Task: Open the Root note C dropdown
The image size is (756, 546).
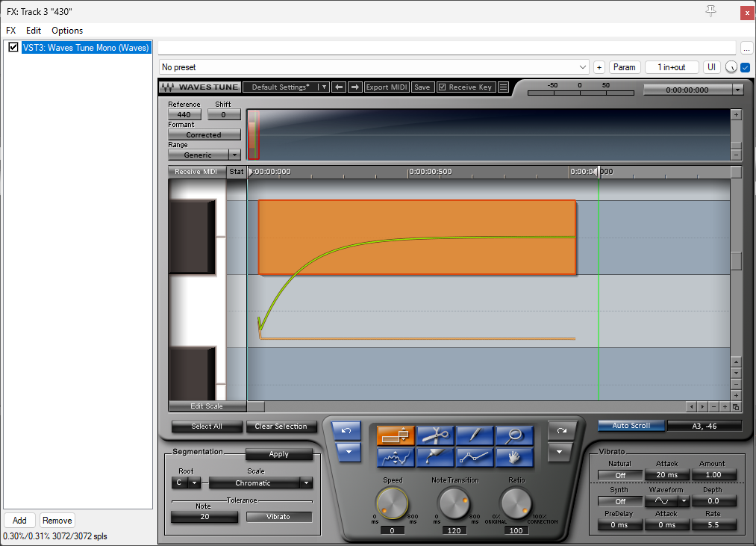Action: [194, 483]
